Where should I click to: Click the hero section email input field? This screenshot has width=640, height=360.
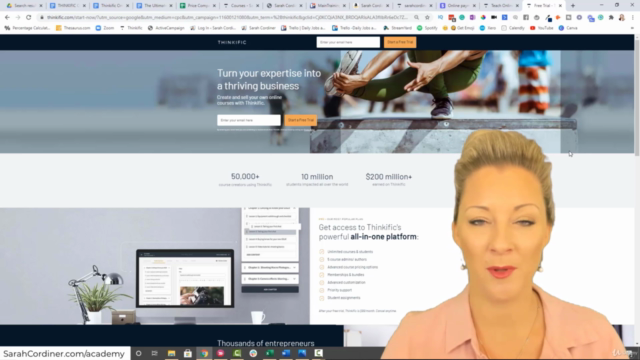(x=249, y=120)
